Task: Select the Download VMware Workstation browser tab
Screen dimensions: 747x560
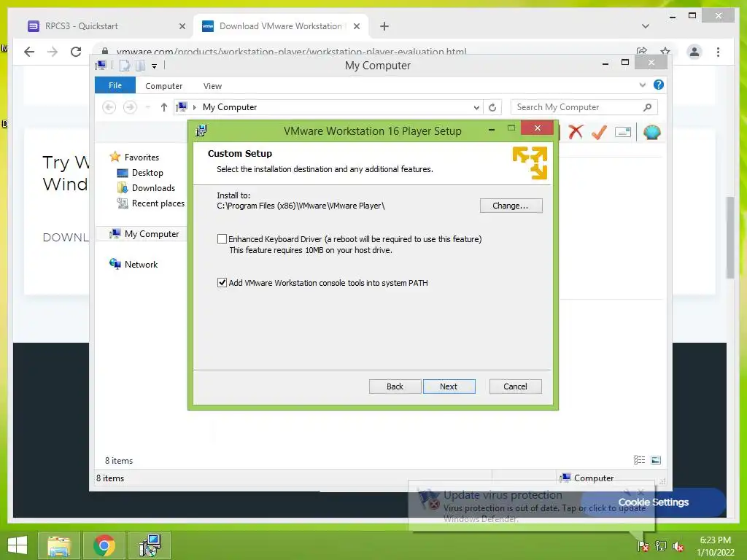Action: pos(281,26)
